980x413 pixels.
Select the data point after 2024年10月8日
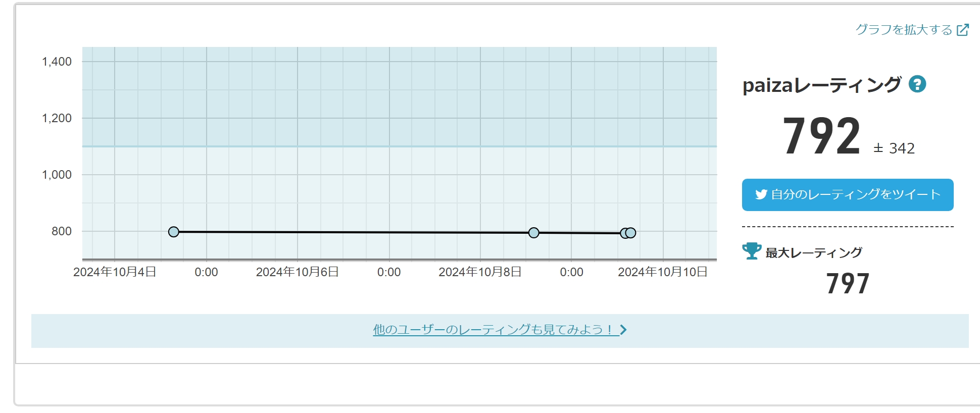(x=533, y=233)
